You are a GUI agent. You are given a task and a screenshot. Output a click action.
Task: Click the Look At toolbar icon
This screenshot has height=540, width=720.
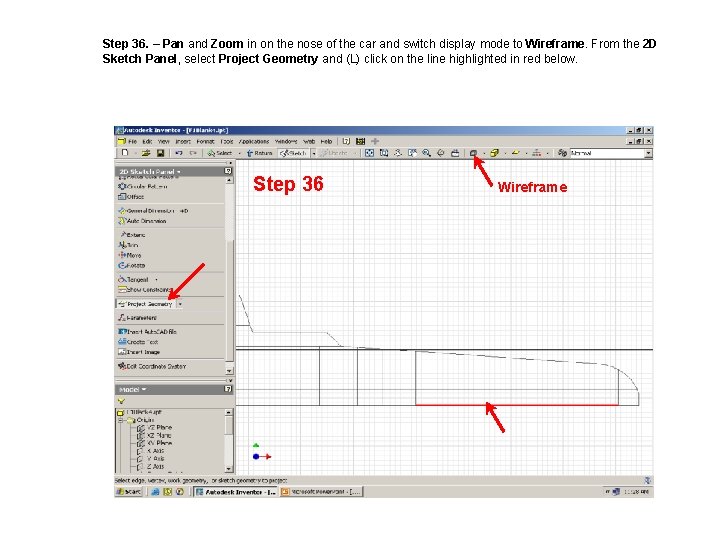455,153
